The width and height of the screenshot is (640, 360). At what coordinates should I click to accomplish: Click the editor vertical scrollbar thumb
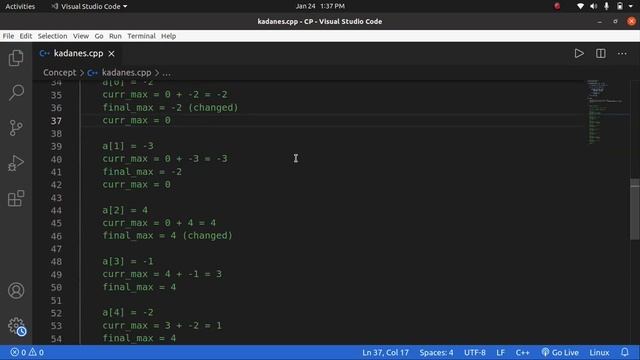(635, 209)
